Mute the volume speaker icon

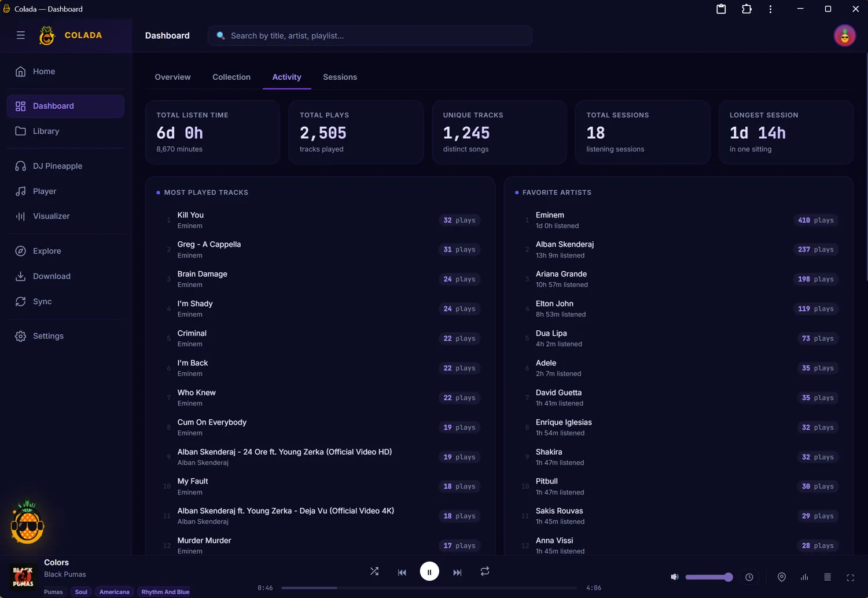pos(674,577)
